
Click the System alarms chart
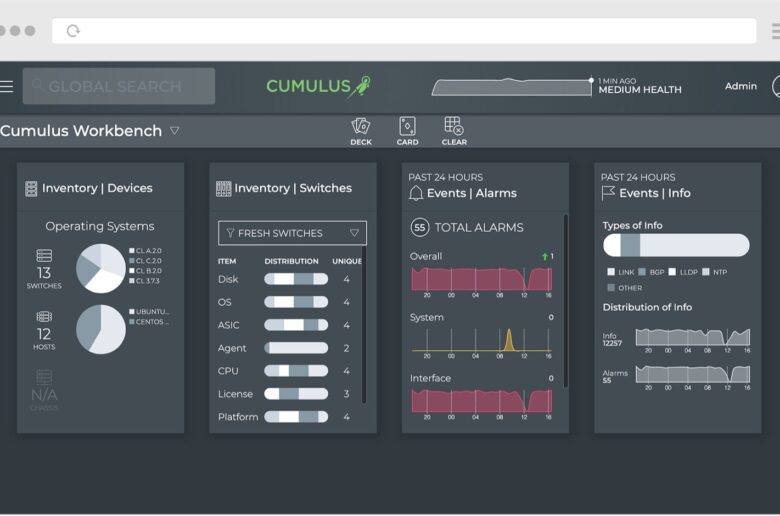click(482, 340)
